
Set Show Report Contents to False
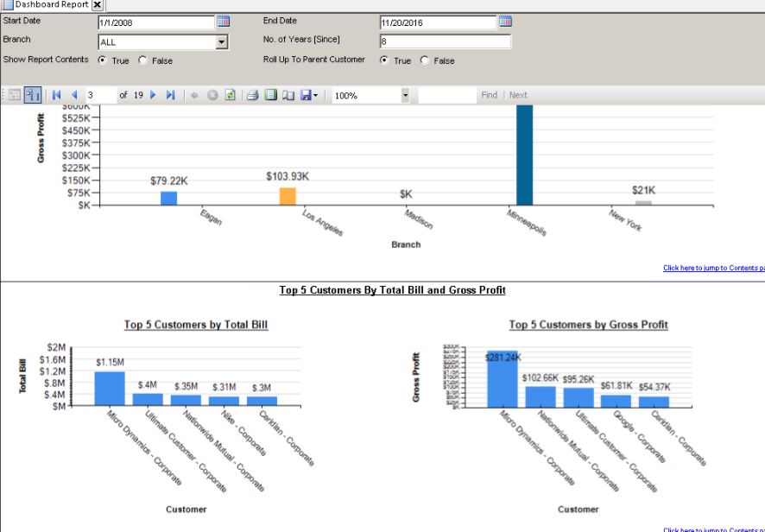coord(142,60)
